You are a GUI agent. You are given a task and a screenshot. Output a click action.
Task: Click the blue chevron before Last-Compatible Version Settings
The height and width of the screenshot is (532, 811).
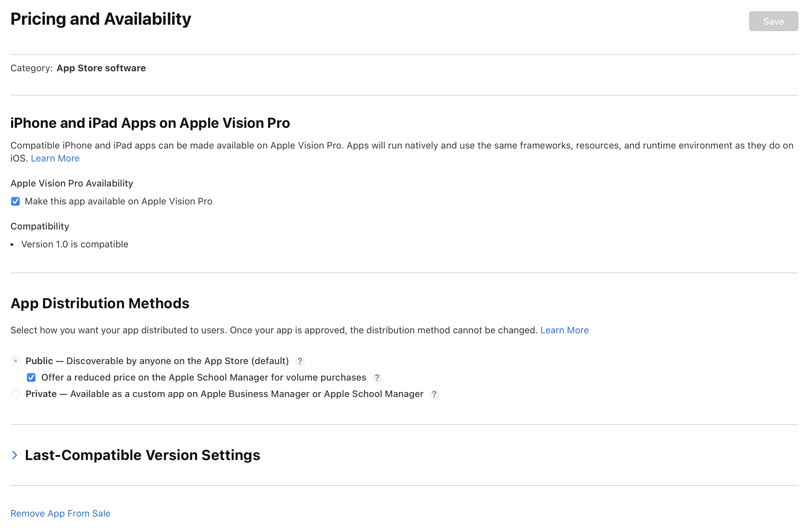pyautogui.click(x=15, y=455)
